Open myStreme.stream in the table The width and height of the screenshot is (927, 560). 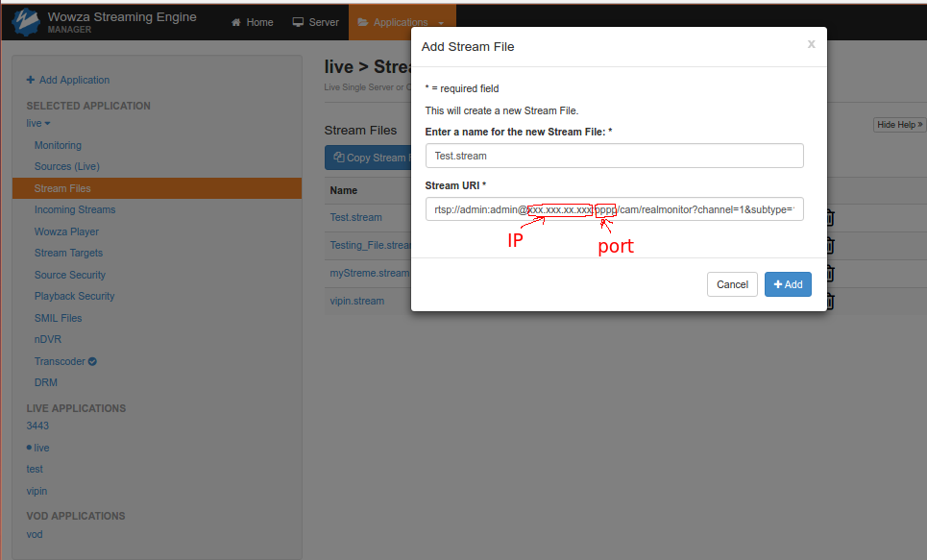(x=370, y=273)
